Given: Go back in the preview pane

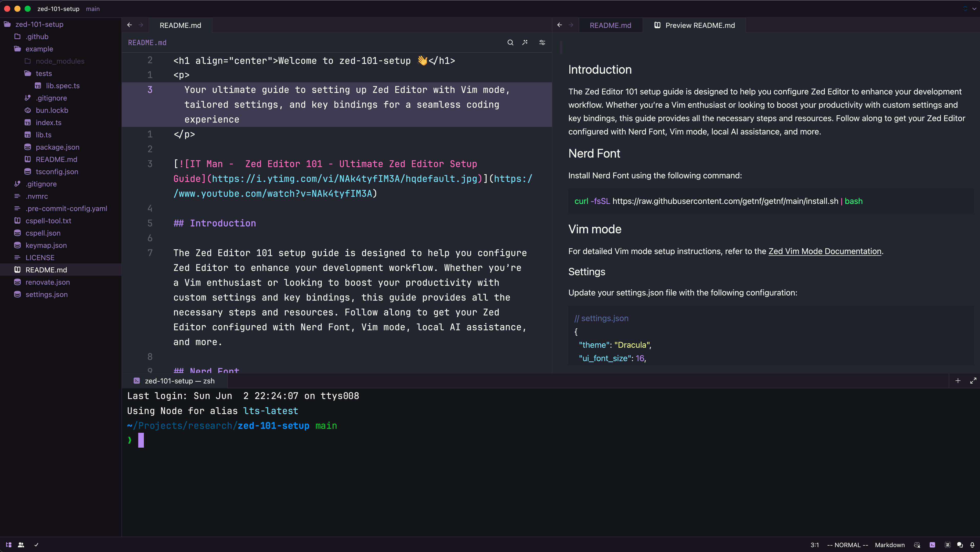Looking at the screenshot, I should tap(560, 25).
